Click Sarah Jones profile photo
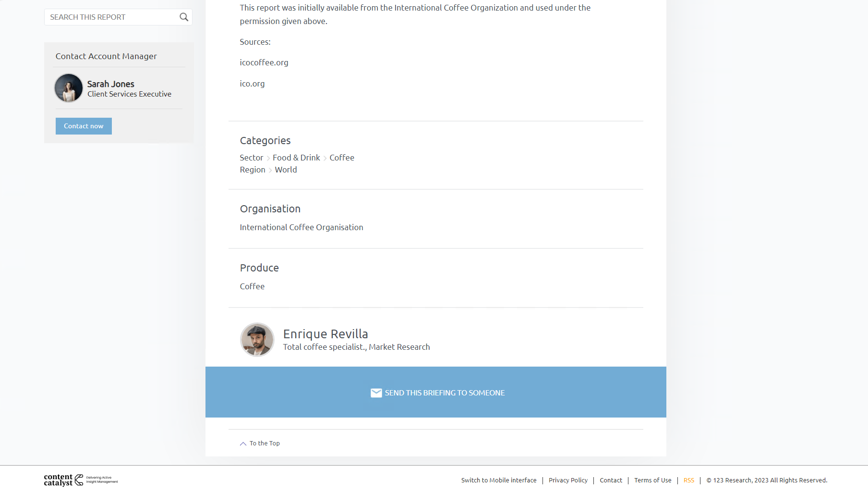868x492 pixels. click(x=69, y=88)
